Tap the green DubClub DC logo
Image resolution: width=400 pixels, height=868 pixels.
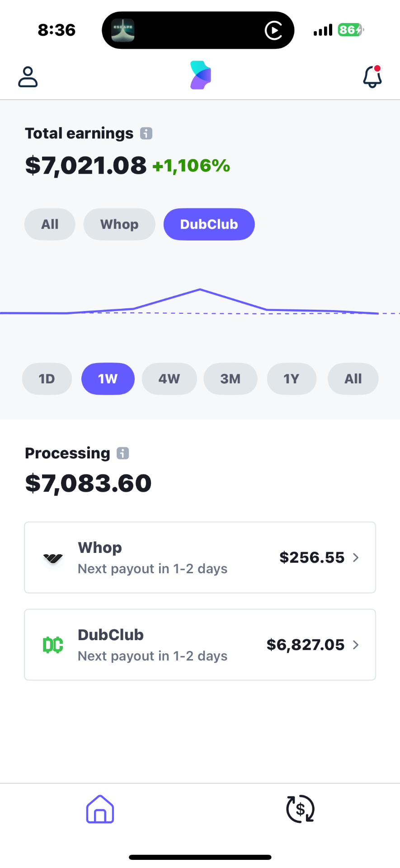point(53,645)
